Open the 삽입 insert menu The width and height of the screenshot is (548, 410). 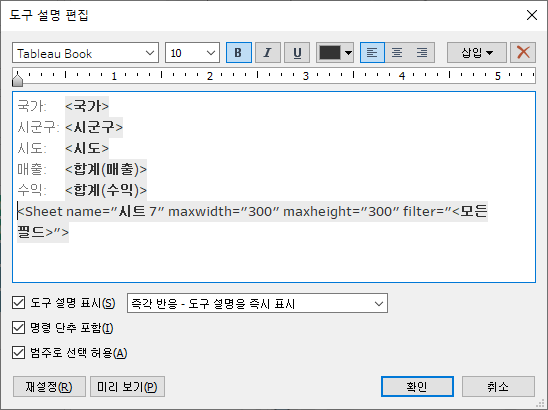[477, 53]
